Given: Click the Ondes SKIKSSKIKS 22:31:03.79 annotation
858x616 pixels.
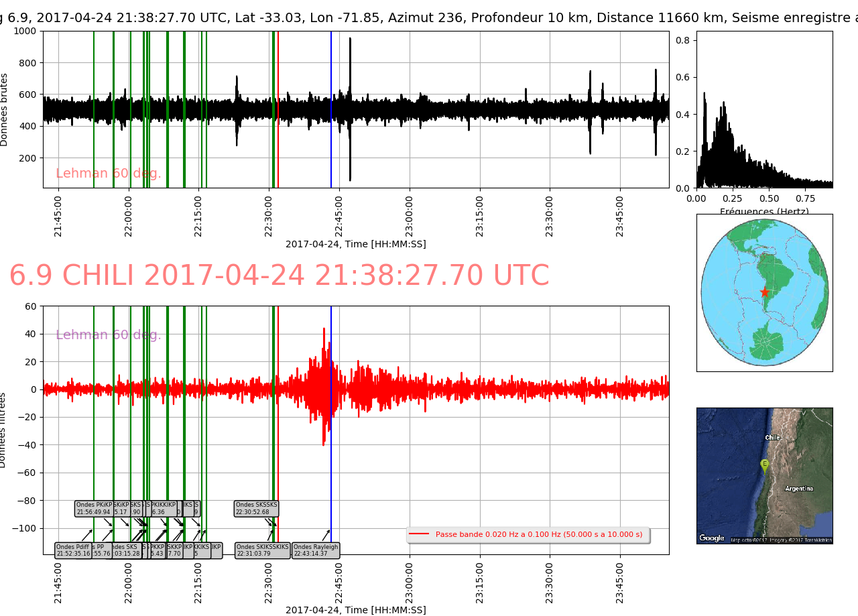Looking at the screenshot, I should coord(263,550).
